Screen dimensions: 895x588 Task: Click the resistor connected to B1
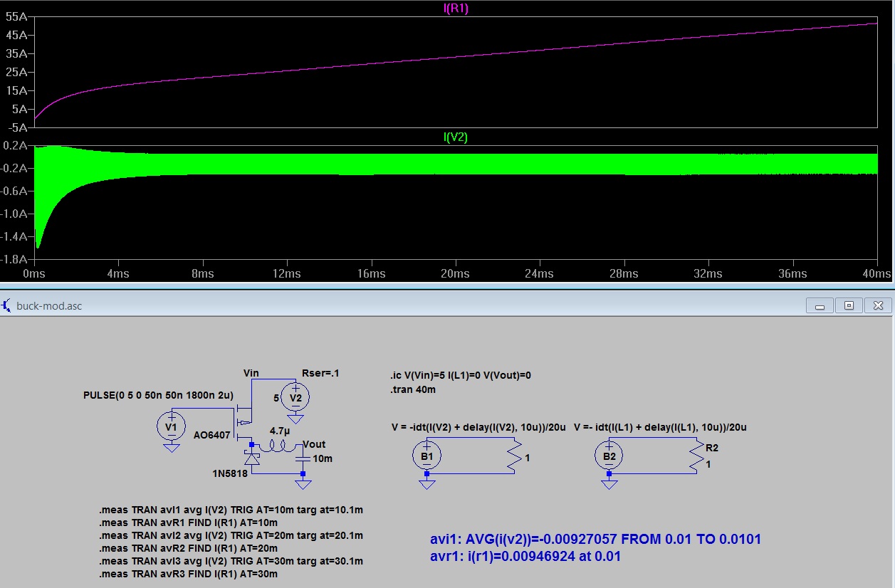tap(514, 456)
